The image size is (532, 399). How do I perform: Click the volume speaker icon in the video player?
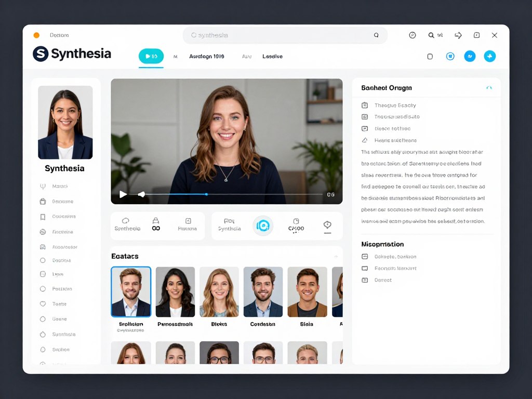click(141, 194)
